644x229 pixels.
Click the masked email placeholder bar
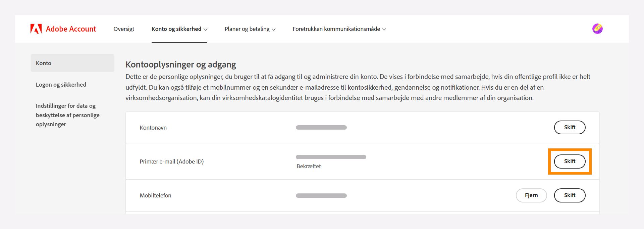pyautogui.click(x=331, y=156)
